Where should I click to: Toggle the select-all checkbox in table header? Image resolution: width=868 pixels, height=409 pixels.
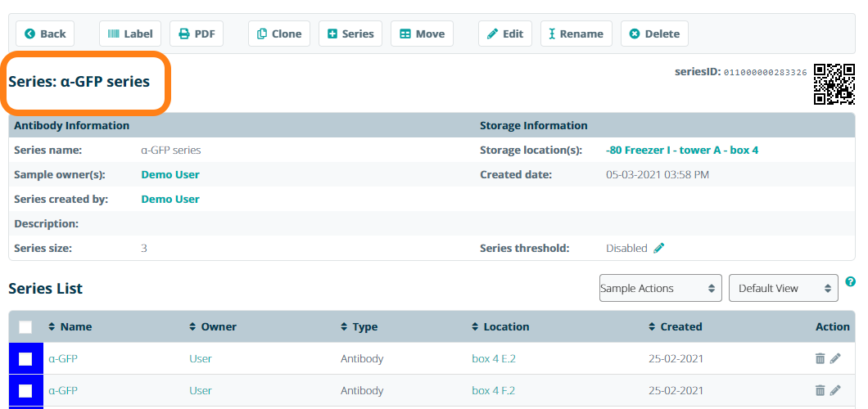pyautogui.click(x=25, y=327)
